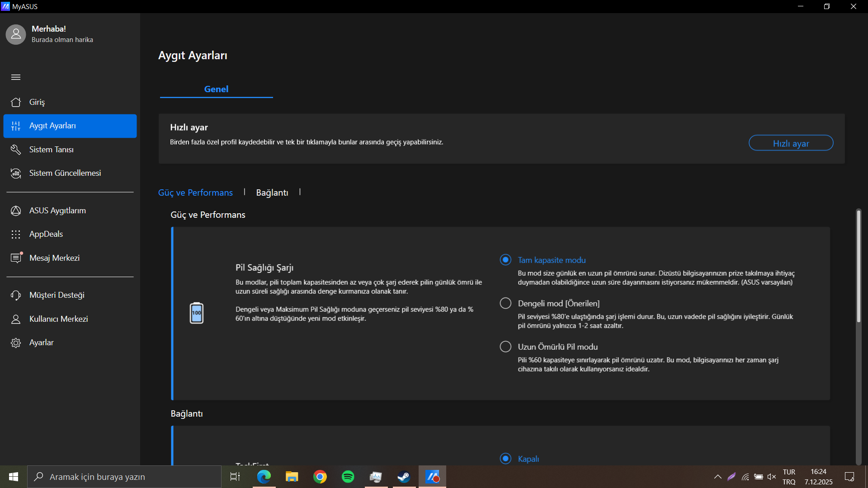Click the TUR TRQ language indicator

(789, 477)
